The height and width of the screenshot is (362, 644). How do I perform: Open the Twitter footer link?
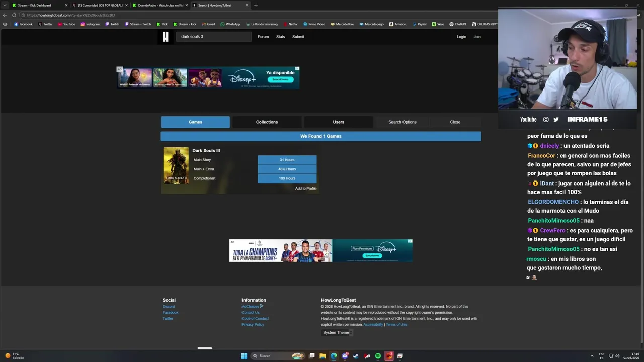pos(168,318)
